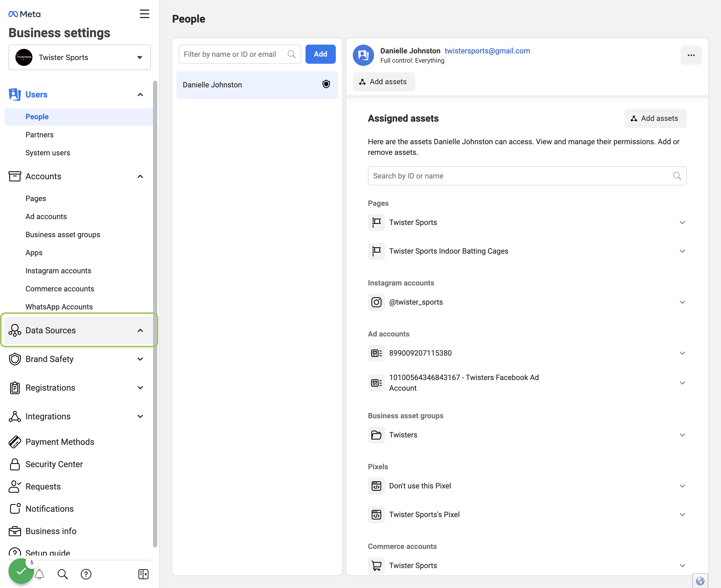Click Add assets beside Assigned assets heading
The height and width of the screenshot is (588, 721).
tap(655, 118)
